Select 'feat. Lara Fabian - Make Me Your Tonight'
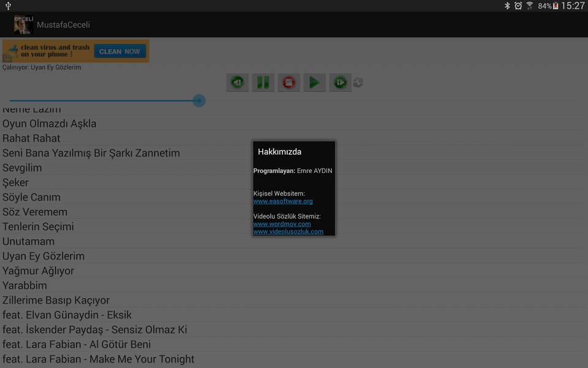 (x=294, y=359)
